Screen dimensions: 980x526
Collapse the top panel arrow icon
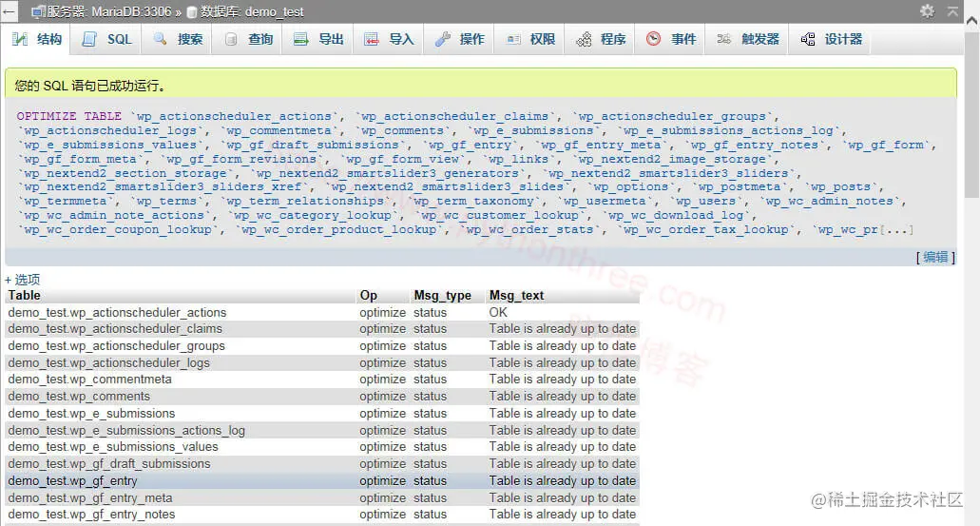952,10
